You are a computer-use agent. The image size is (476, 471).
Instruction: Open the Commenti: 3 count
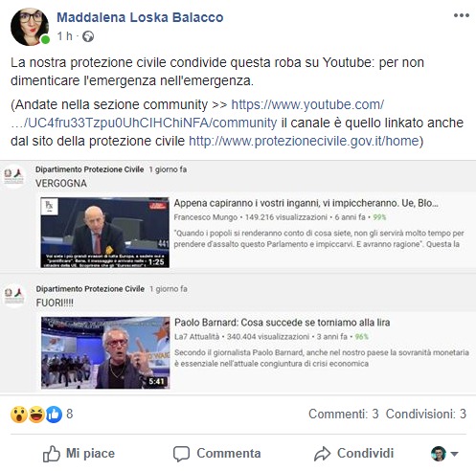(x=344, y=414)
